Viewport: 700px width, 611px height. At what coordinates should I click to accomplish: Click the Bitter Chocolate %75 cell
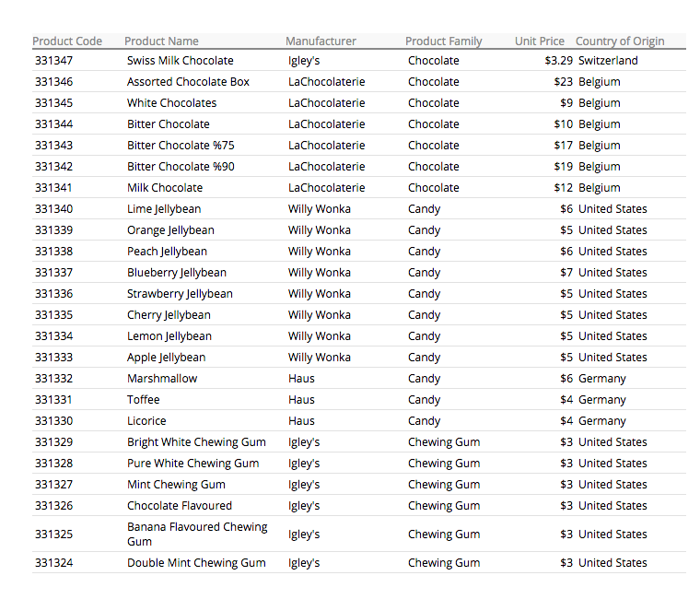pyautogui.click(x=181, y=146)
